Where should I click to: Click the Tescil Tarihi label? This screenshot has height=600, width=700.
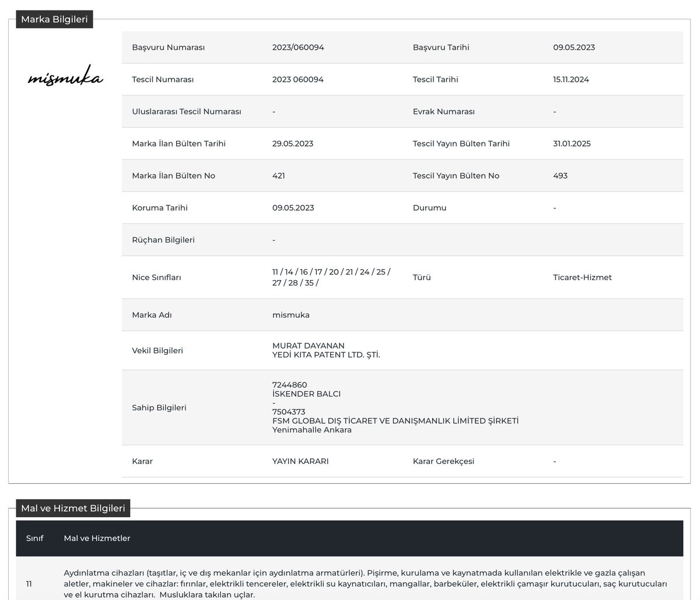click(435, 79)
